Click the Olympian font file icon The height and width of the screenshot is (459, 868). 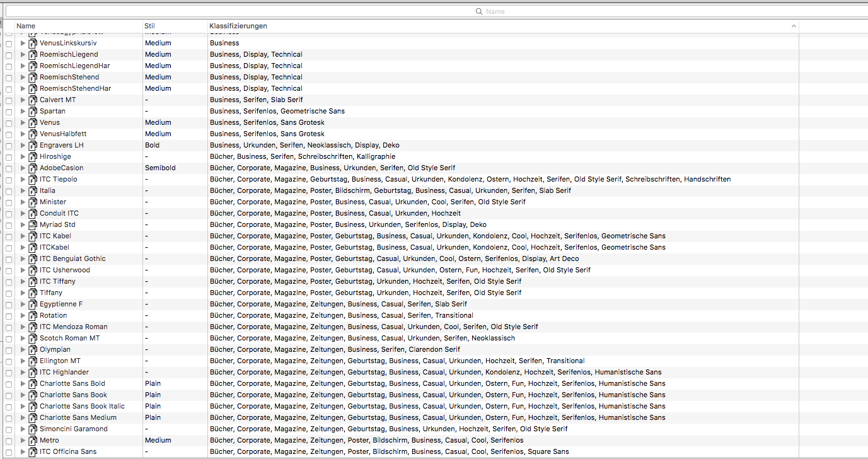pos(33,349)
